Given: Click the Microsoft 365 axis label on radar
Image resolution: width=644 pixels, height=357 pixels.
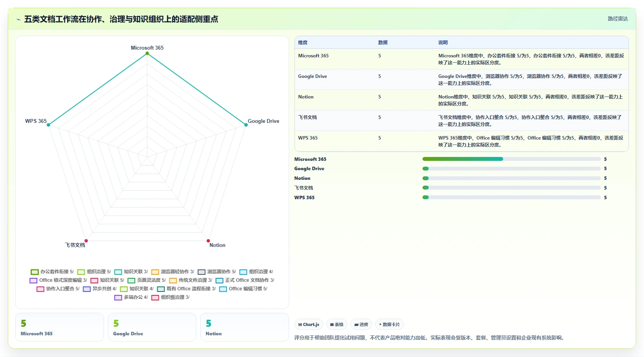Looking at the screenshot, I should 147,48.
